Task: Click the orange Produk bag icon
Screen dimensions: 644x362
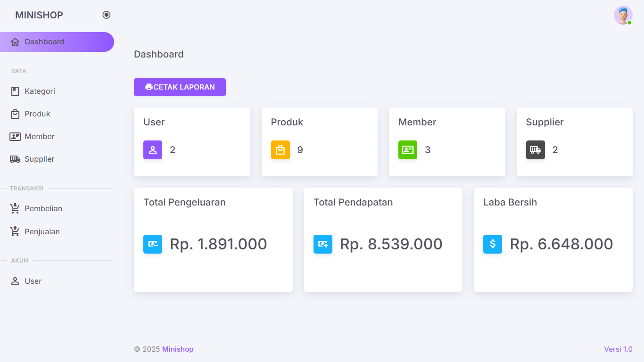Action: 281,150
